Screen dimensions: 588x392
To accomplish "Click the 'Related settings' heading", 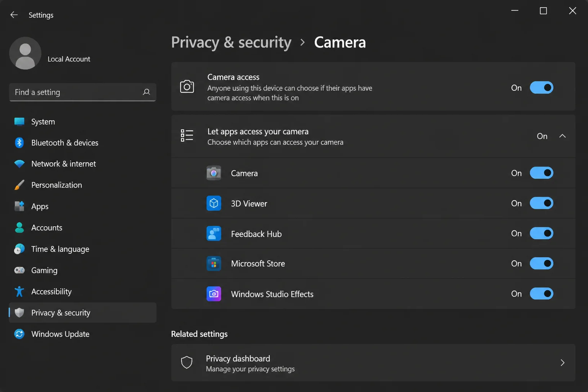I will [199, 334].
